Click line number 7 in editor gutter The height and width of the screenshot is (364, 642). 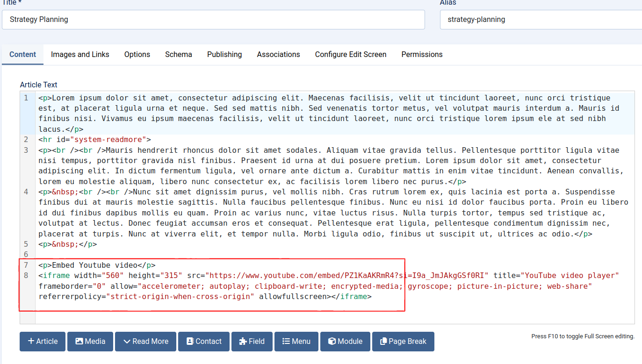(26, 265)
